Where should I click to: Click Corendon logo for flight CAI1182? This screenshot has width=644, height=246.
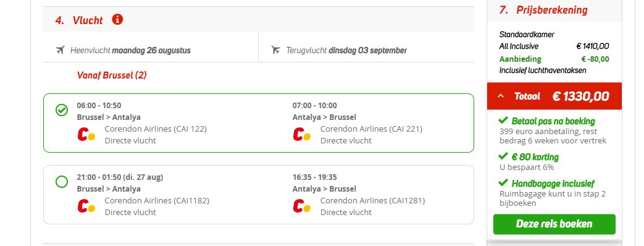point(86,206)
